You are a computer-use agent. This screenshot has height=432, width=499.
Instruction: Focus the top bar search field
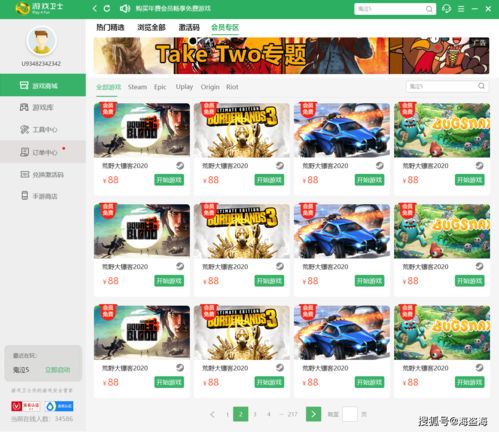tap(395, 9)
